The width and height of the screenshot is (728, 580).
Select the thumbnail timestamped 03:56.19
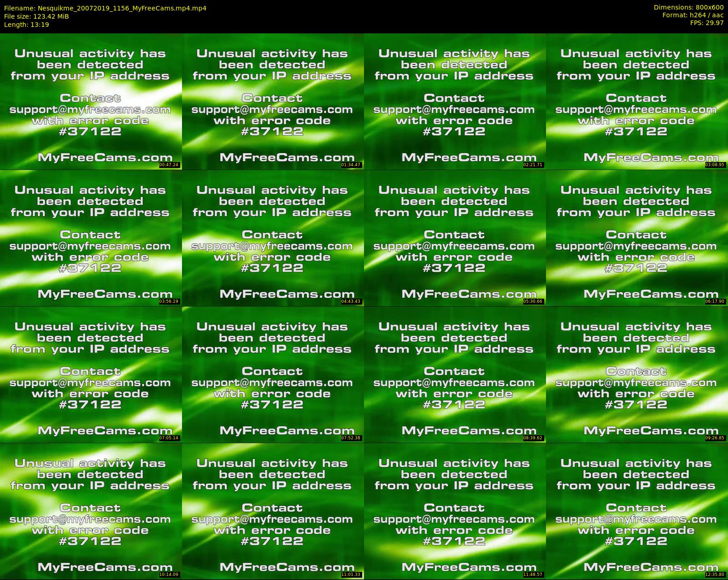click(91, 238)
